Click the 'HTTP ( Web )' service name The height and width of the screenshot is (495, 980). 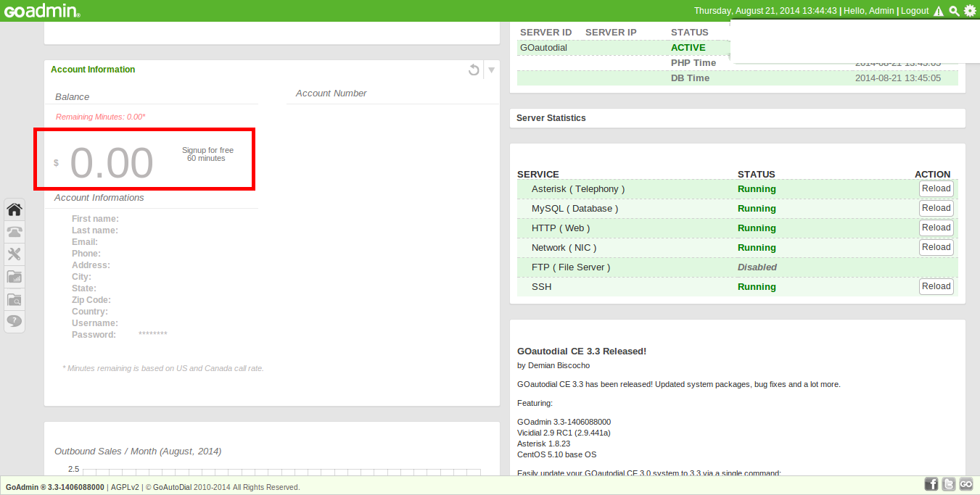tap(561, 228)
